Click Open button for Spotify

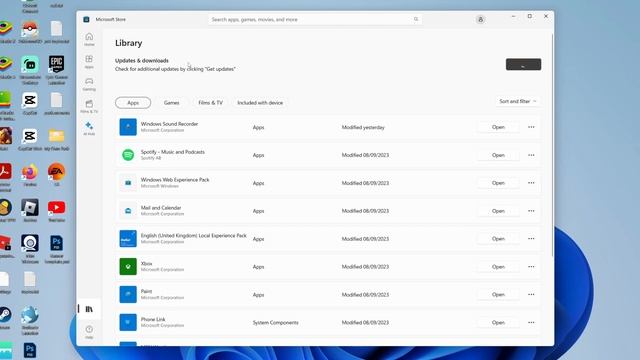498,155
